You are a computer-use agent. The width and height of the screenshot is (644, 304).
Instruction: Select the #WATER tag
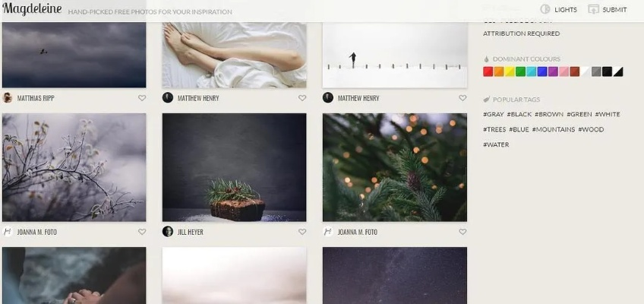pos(496,144)
